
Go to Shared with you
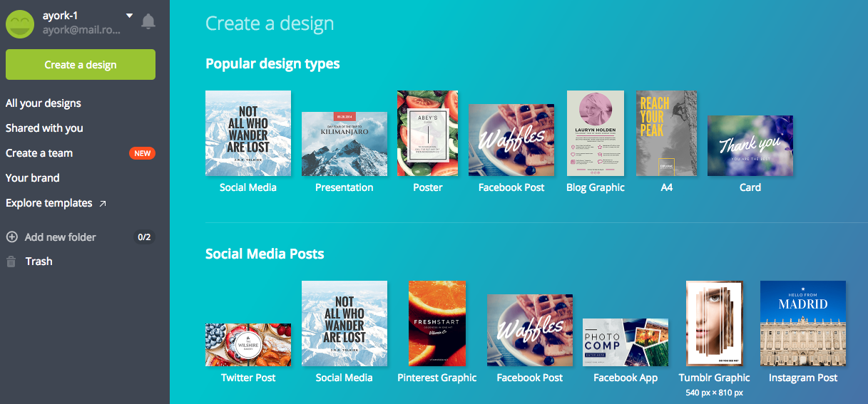[x=44, y=128]
